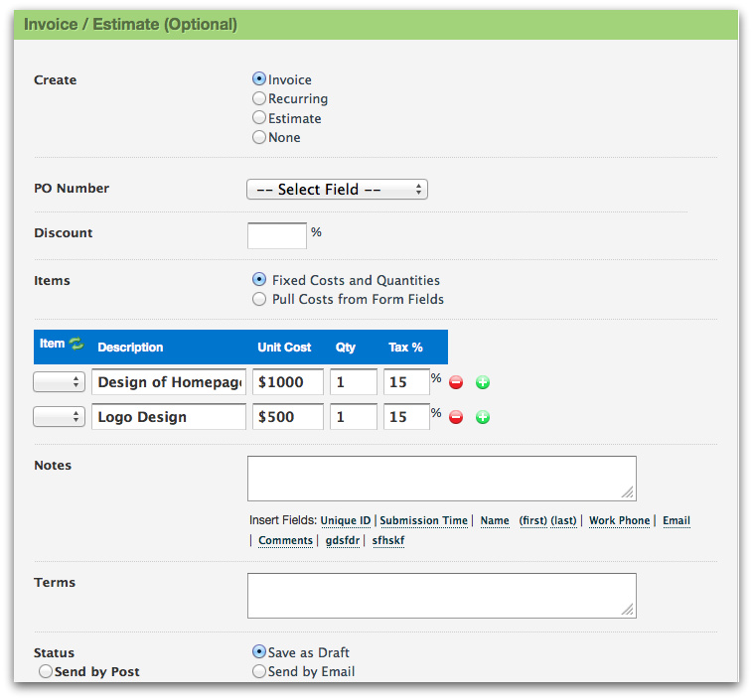This screenshot has width=753, height=700.
Task: Add a new row after Logo Design
Action: click(x=483, y=417)
